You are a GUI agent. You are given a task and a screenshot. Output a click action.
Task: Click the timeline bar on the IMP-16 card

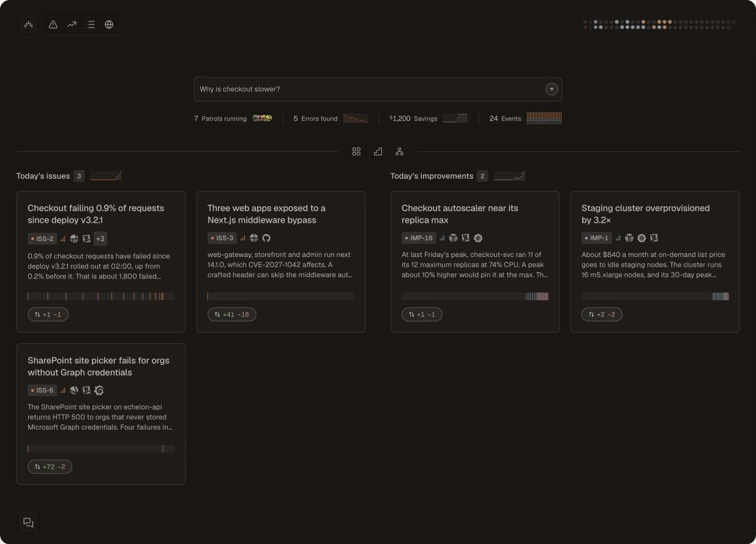point(475,296)
